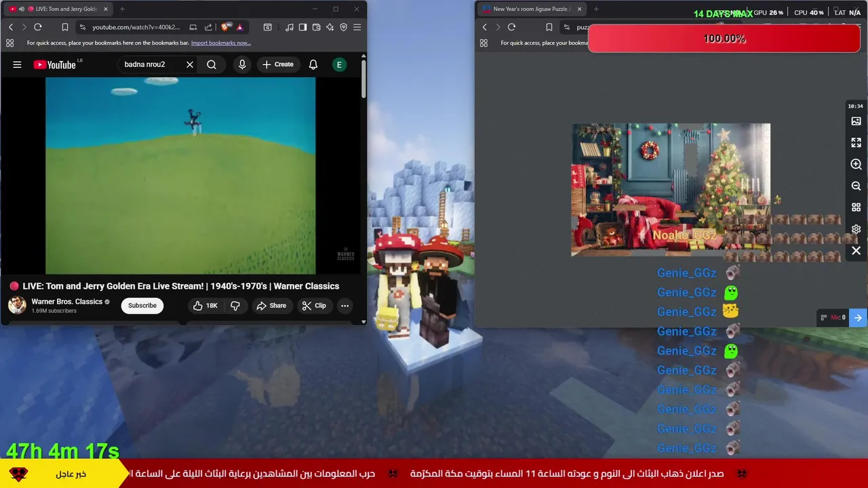Click the blue arrow next button
Screen dimensions: 868x488
click(x=858, y=317)
